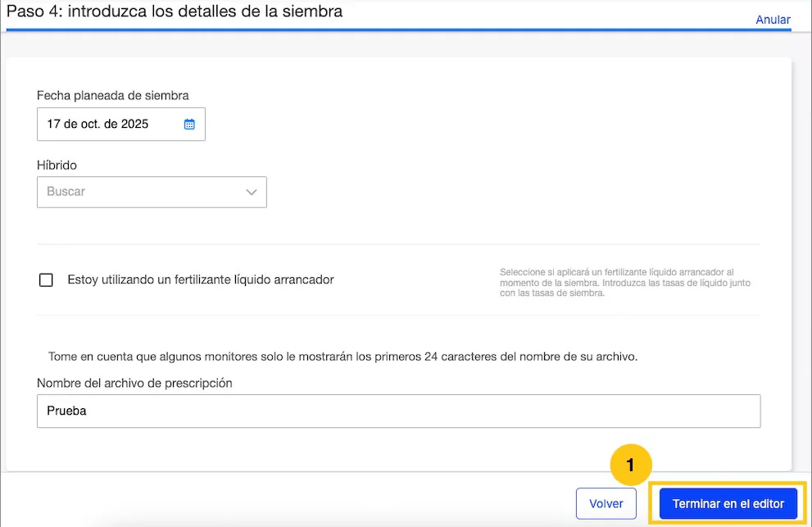Click the 'Estoy utilizando un fertilizante' label
The width and height of the screenshot is (812, 527).
[x=201, y=279]
